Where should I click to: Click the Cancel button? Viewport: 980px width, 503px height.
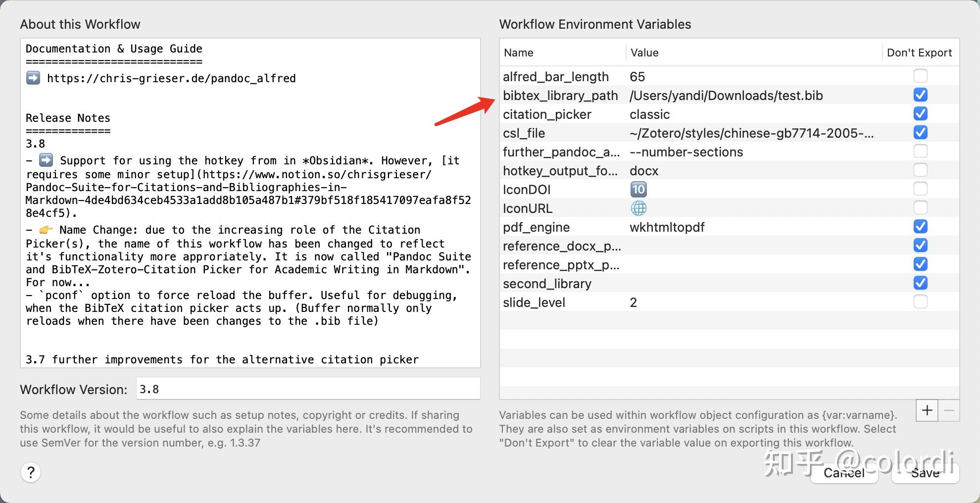click(x=844, y=473)
